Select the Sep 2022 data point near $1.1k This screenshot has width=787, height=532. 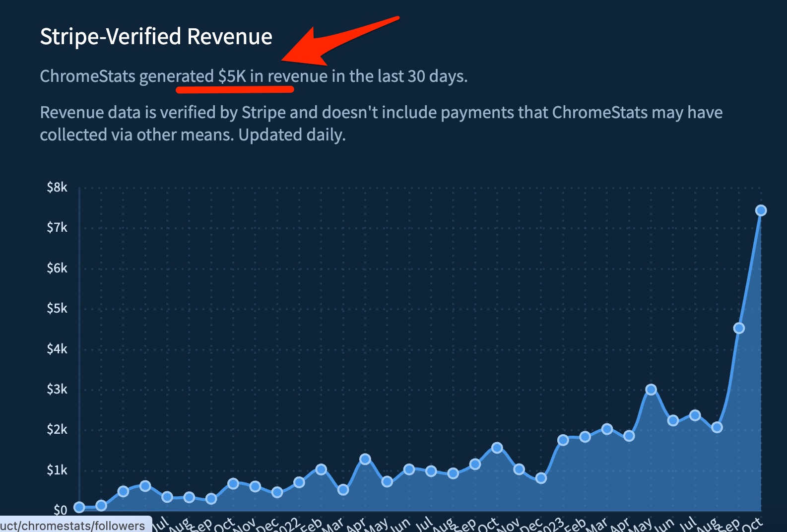click(475, 464)
